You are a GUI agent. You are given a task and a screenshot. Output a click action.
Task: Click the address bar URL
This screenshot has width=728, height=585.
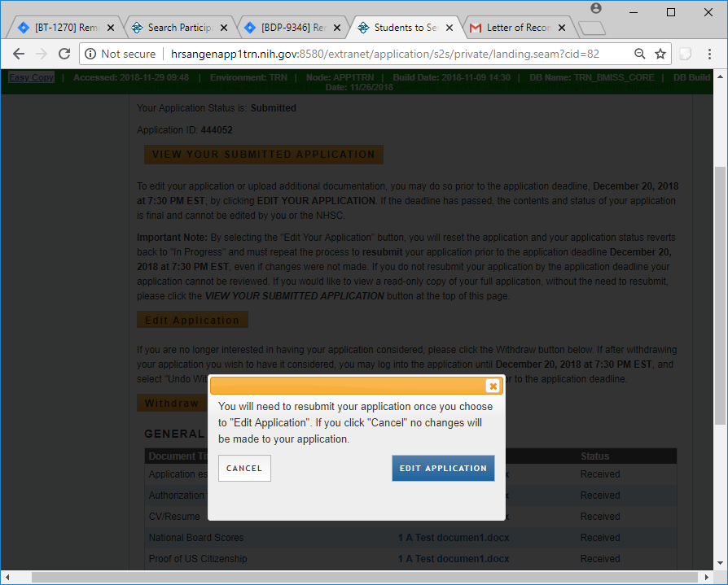pos(385,54)
